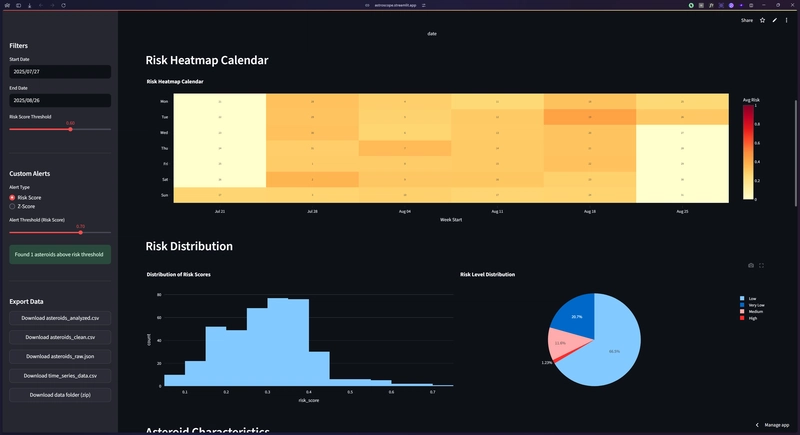Click the Custom Alerts sidebar heading

(x=30, y=174)
